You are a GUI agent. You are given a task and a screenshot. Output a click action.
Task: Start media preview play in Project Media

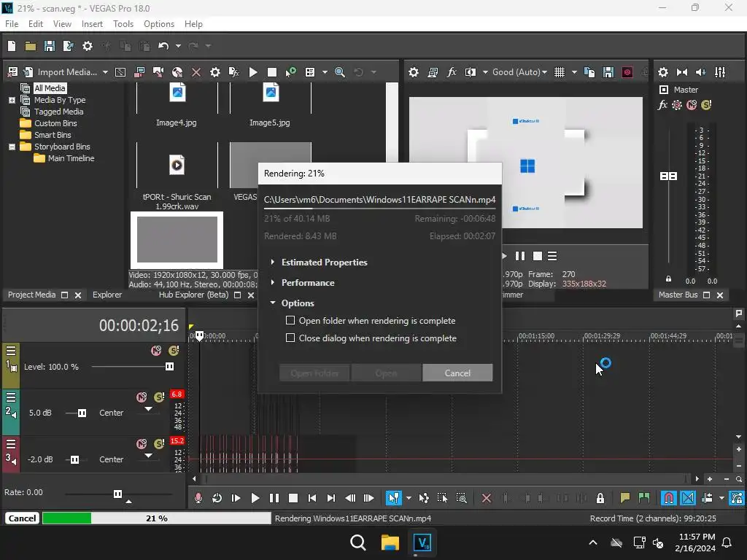coord(253,72)
